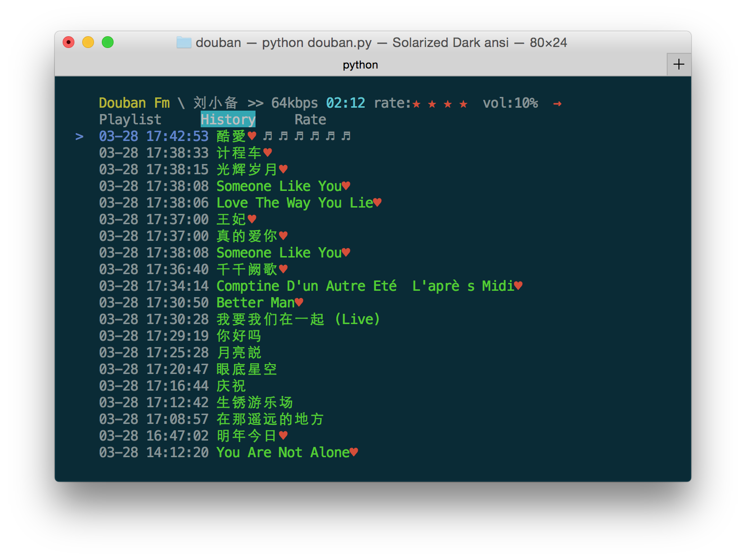
Task: Click the heart after 明年今日
Action: [283, 435]
